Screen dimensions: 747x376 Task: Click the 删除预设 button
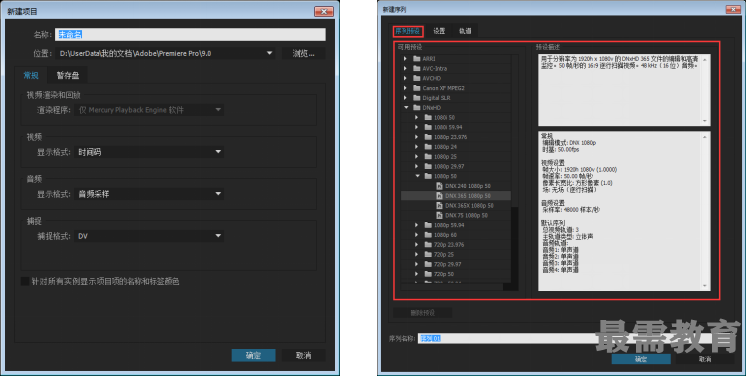pyautogui.click(x=423, y=313)
